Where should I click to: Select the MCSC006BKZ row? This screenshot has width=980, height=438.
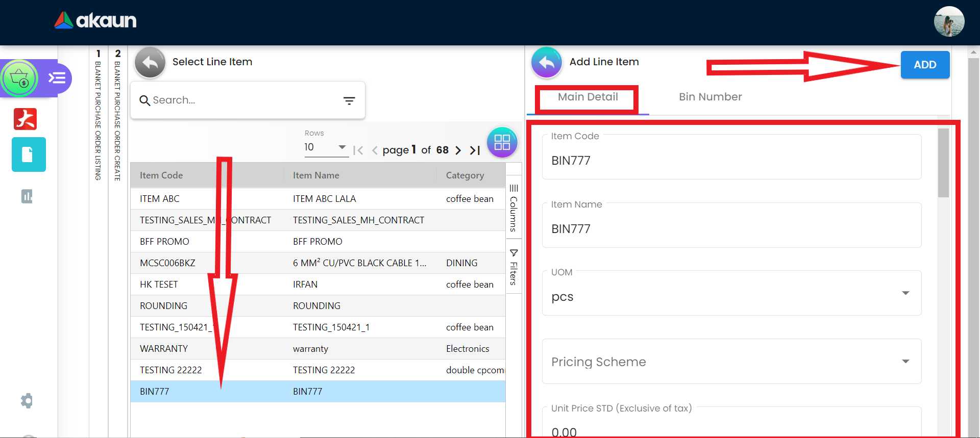pyautogui.click(x=317, y=263)
